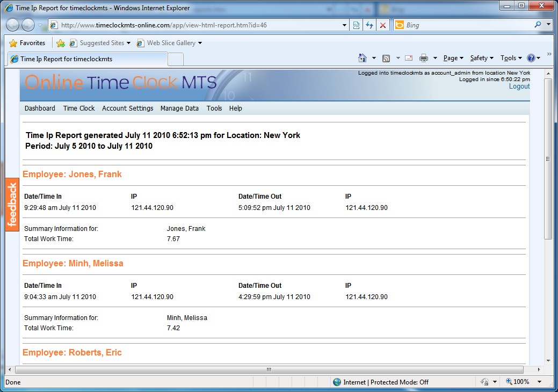The width and height of the screenshot is (558, 392).
Task: Open the site's Tools menu
Action: 214,108
